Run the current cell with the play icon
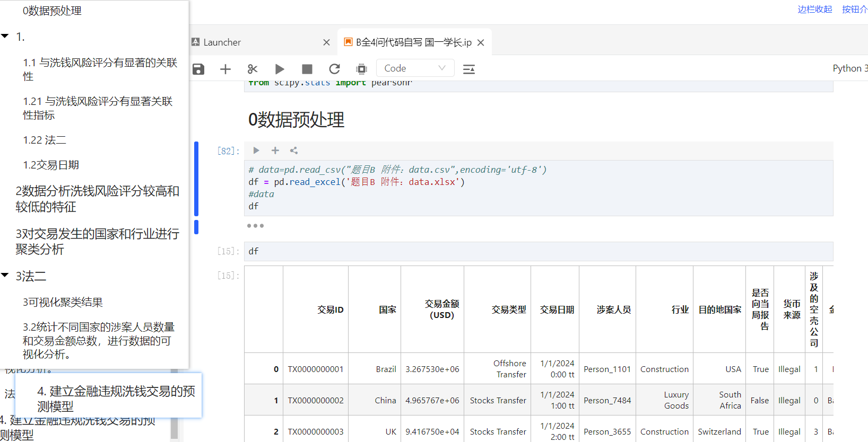The width and height of the screenshot is (868, 442). (x=280, y=69)
